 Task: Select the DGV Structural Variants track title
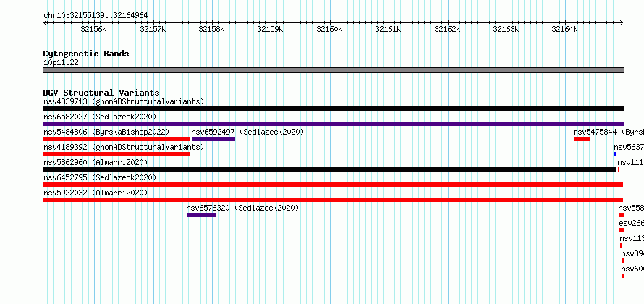coord(101,93)
